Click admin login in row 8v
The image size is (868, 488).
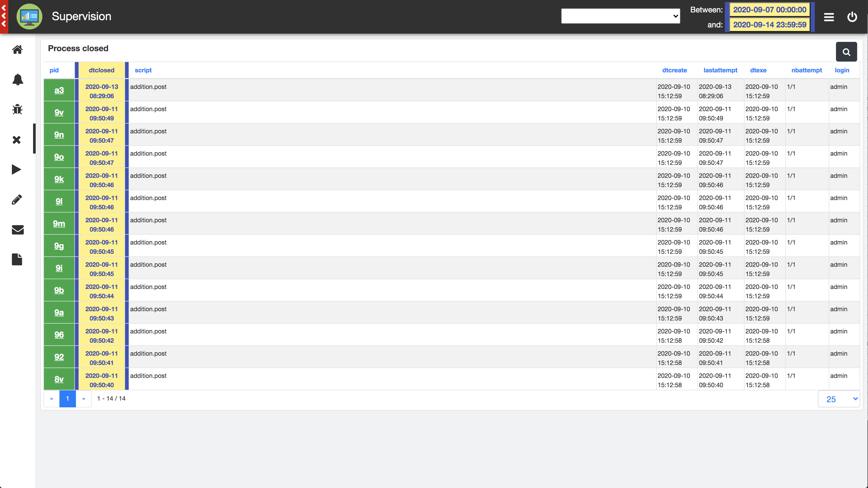click(839, 376)
